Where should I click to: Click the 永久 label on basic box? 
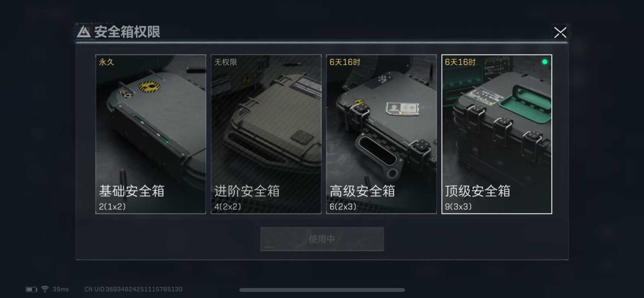(x=106, y=62)
